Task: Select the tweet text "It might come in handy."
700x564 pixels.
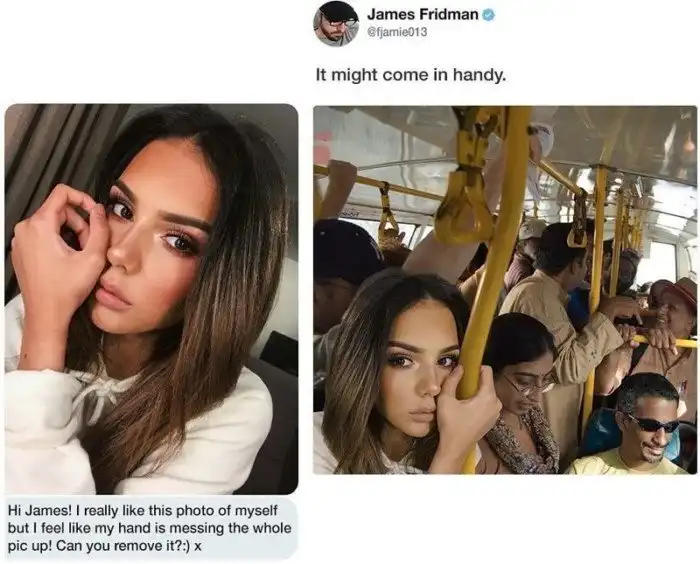Action: coord(411,75)
